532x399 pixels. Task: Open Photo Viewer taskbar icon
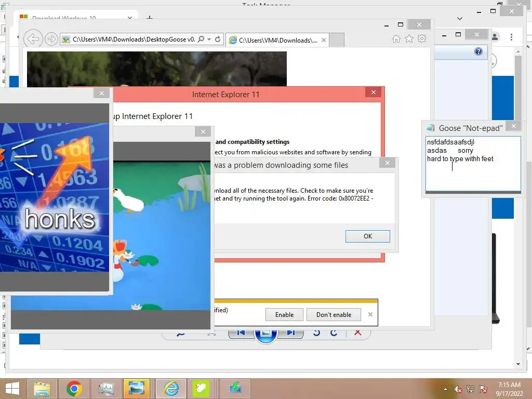pyautogui.click(x=137, y=389)
